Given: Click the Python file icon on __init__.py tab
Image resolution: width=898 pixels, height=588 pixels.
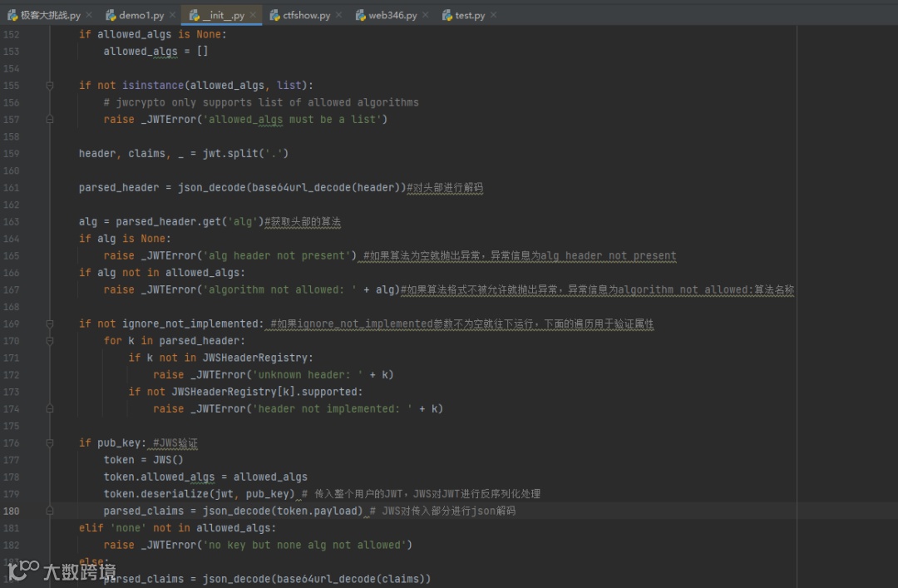Looking at the screenshot, I should click(x=194, y=15).
